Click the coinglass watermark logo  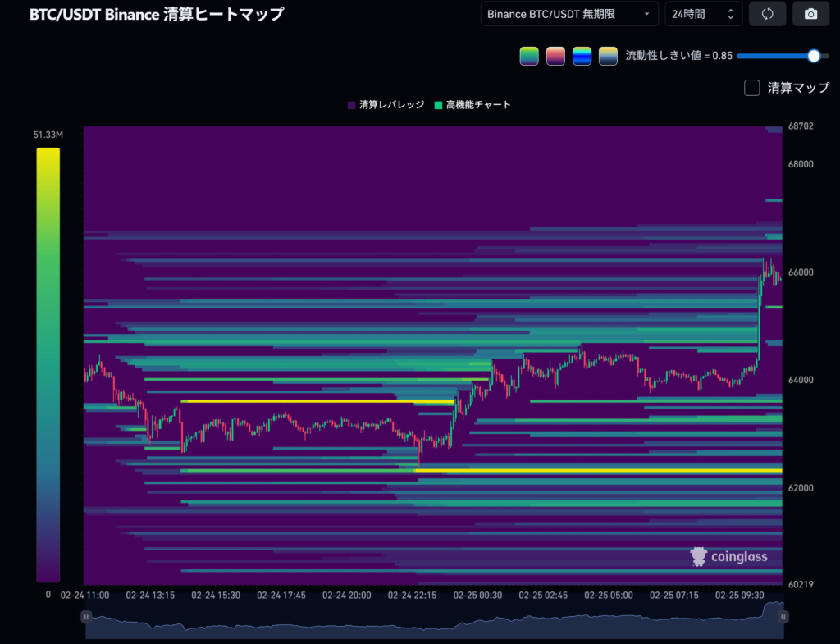(729, 557)
